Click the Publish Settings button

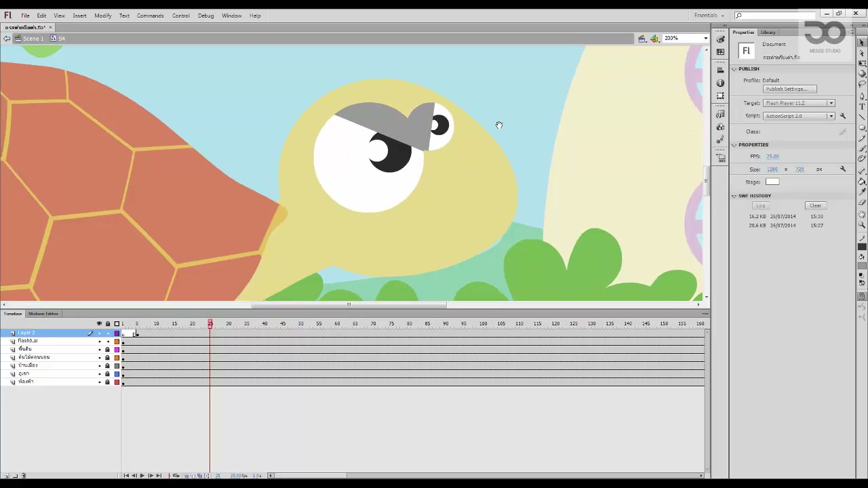(789, 89)
